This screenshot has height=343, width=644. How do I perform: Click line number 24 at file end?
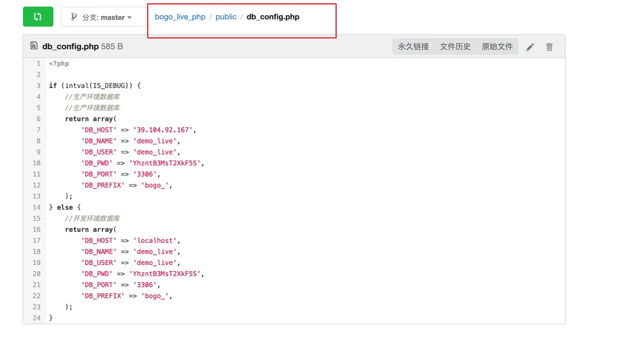(37, 318)
